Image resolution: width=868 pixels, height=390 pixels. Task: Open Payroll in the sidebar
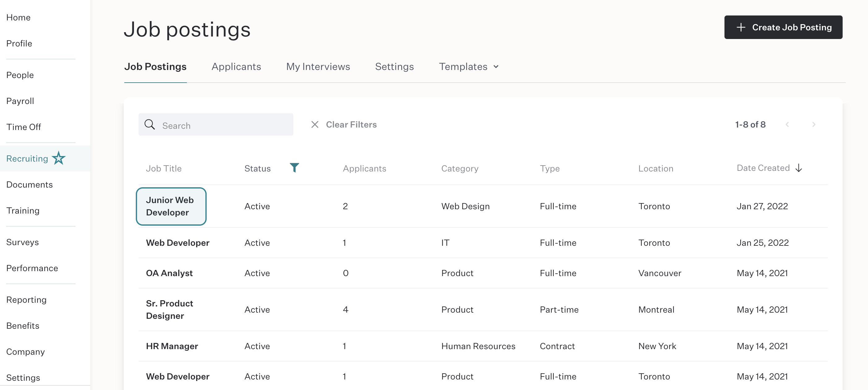click(20, 101)
